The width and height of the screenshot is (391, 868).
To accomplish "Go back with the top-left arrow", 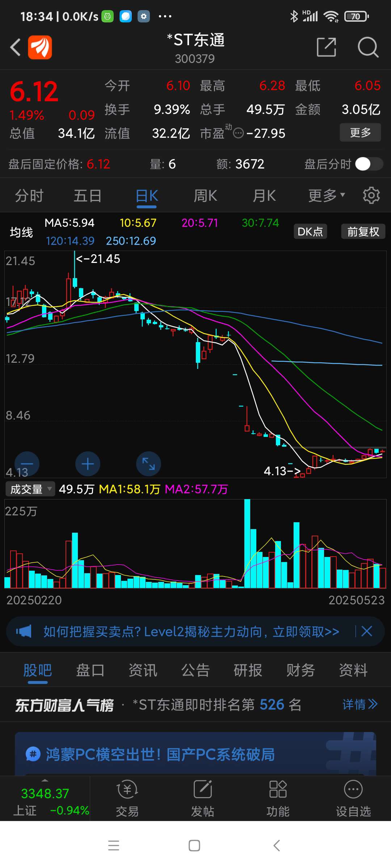I will click(15, 47).
